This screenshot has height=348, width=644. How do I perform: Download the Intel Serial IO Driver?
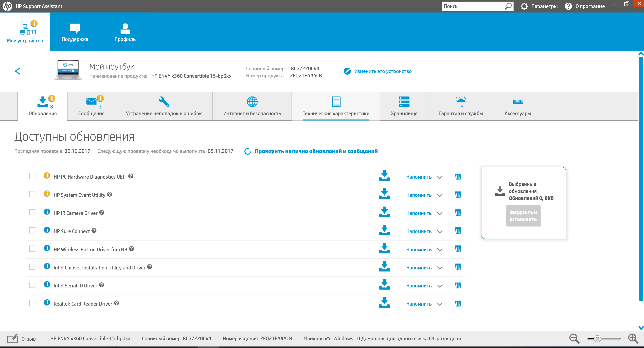tap(384, 284)
